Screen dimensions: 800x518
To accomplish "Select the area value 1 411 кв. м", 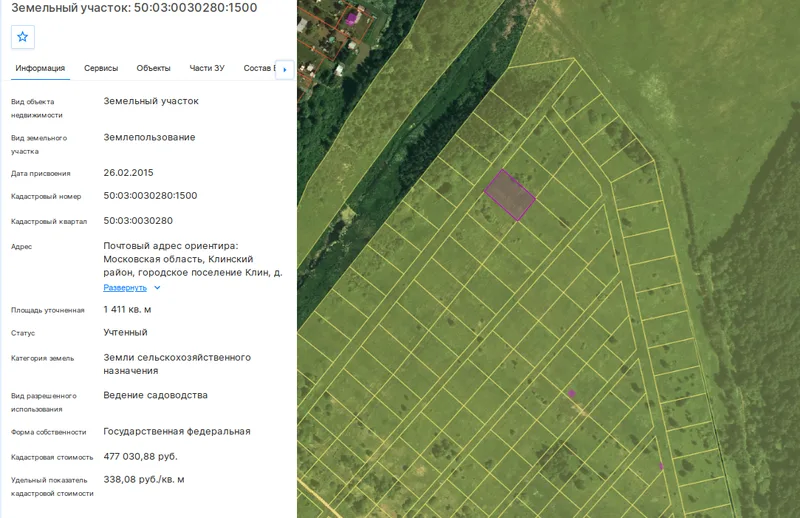I will [127, 309].
